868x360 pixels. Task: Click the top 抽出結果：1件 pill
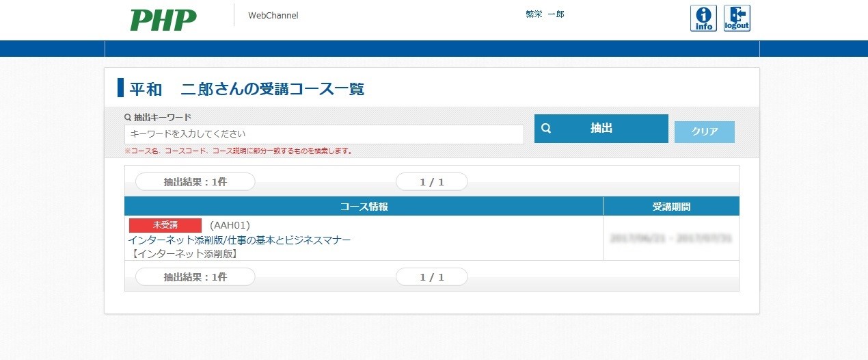point(195,181)
